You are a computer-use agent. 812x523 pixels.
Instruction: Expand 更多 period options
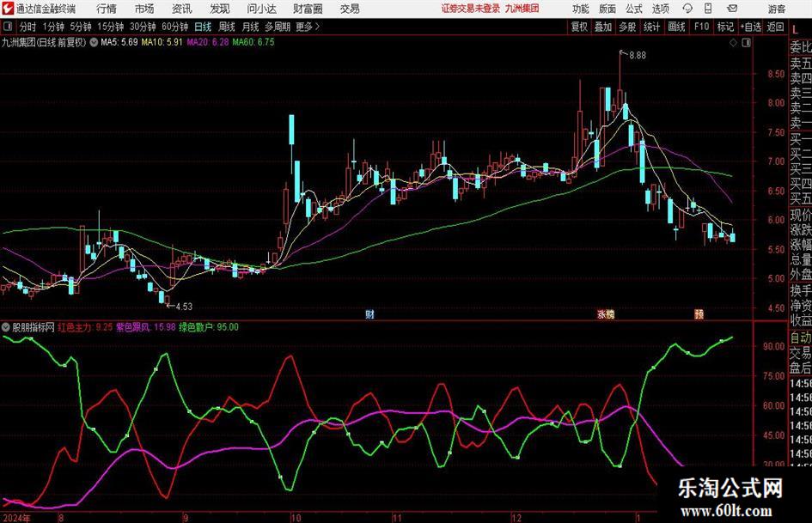(308, 27)
